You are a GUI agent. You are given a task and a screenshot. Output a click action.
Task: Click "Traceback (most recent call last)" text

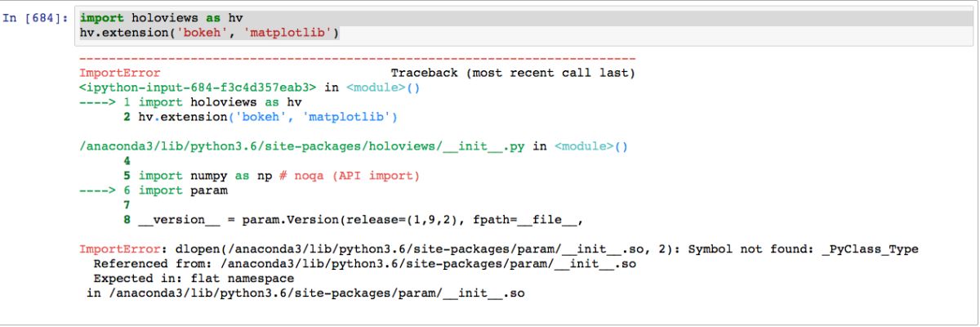(x=513, y=73)
